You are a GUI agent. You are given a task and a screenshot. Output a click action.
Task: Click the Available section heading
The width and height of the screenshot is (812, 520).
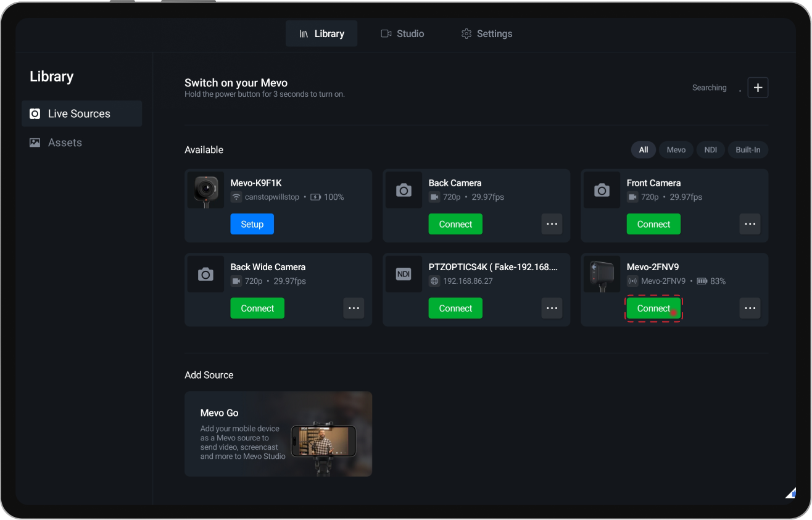pyautogui.click(x=204, y=150)
